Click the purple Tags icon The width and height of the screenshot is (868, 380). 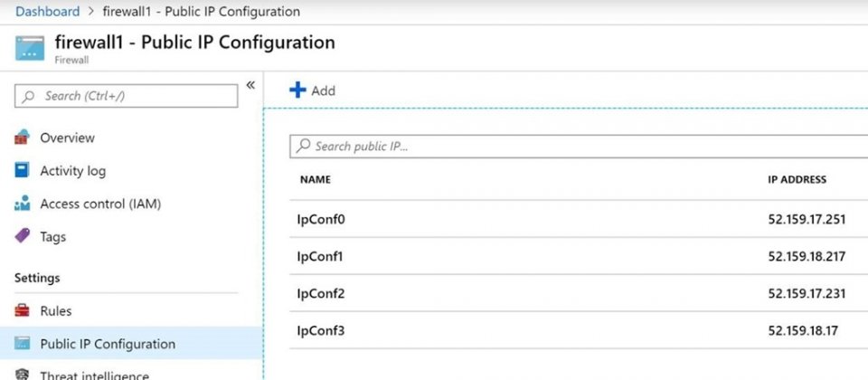tap(22, 236)
